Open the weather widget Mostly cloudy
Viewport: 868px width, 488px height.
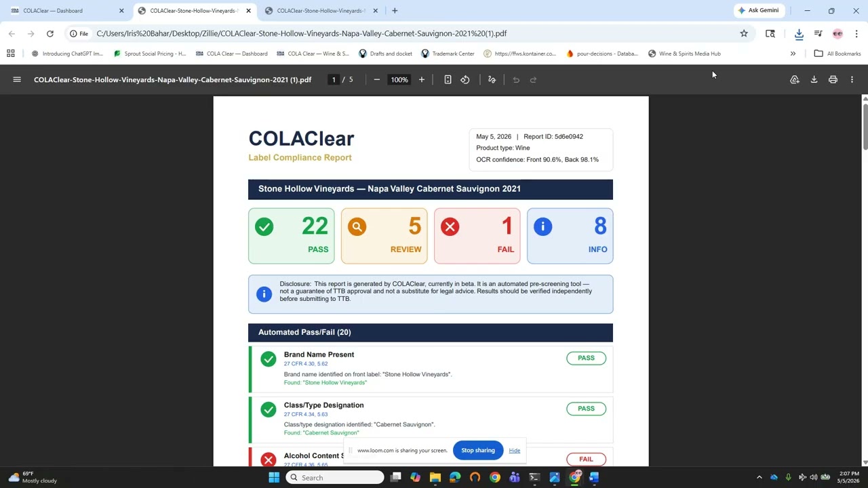(33, 478)
